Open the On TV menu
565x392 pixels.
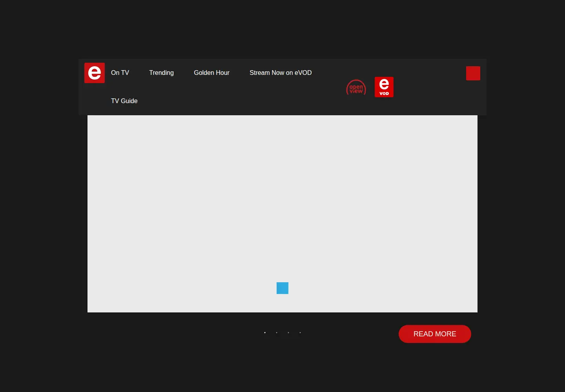click(x=120, y=73)
